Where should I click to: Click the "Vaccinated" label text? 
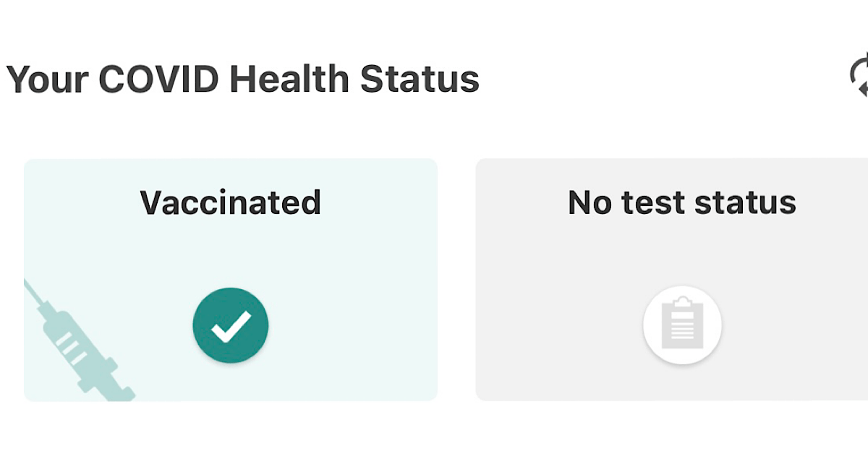tap(231, 202)
